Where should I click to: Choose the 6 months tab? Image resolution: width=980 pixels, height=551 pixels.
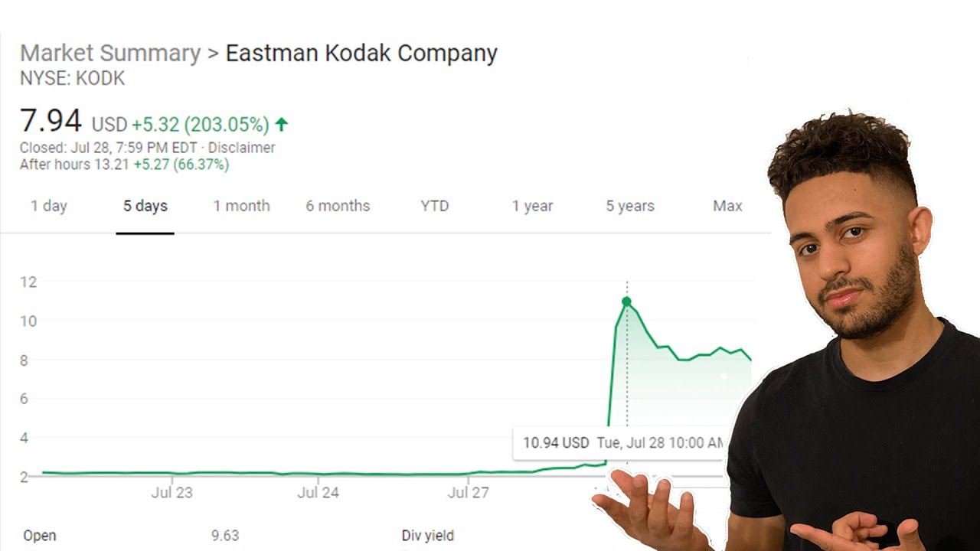(338, 206)
